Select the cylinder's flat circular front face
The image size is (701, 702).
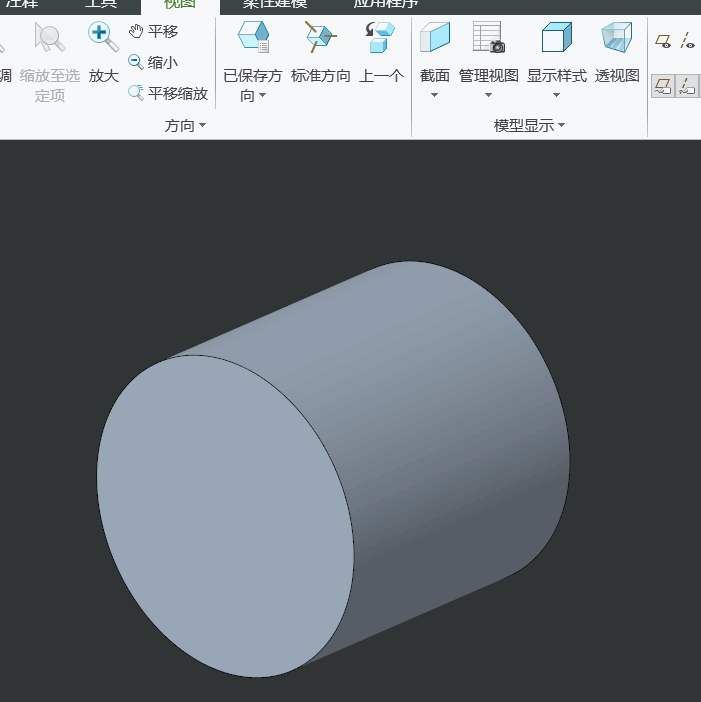coord(224,515)
